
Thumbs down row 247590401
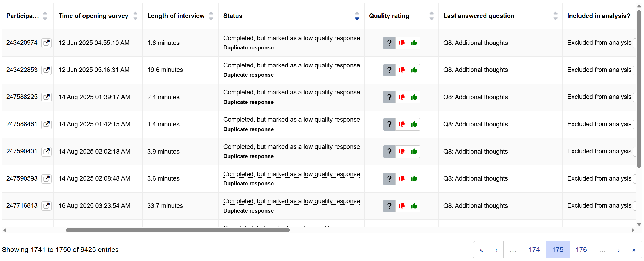pyautogui.click(x=402, y=152)
